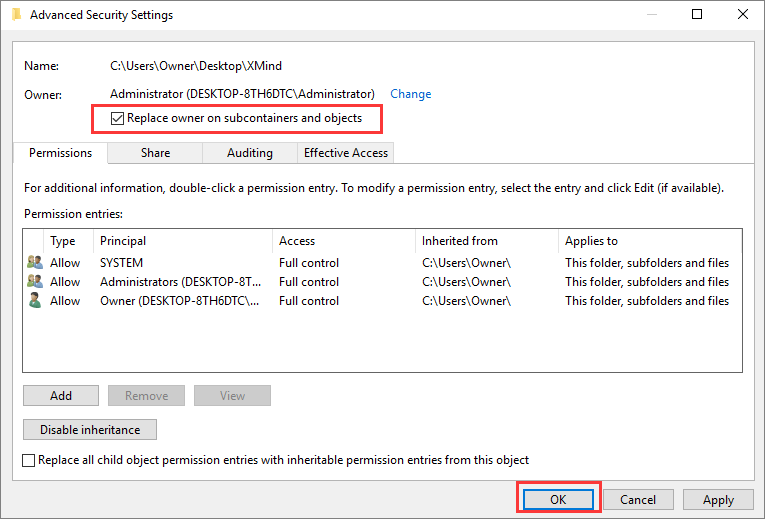Click the Cancel button

(x=638, y=499)
